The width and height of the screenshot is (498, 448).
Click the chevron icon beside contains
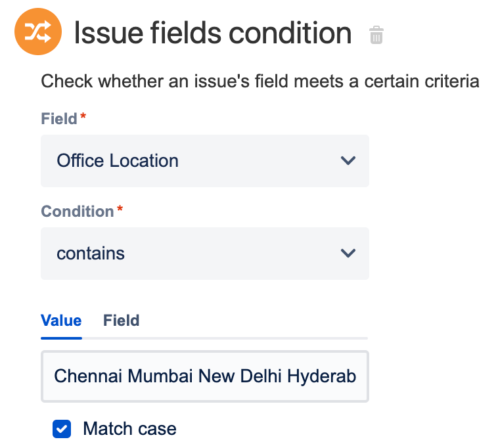348,253
